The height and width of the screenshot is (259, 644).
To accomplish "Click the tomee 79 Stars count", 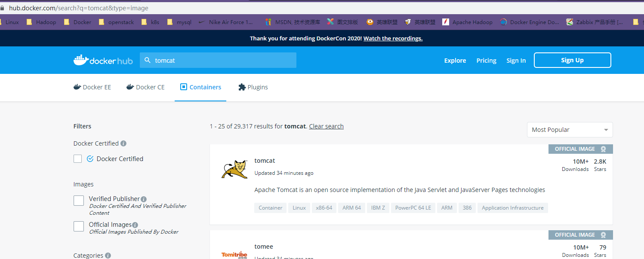I will tap(600, 251).
